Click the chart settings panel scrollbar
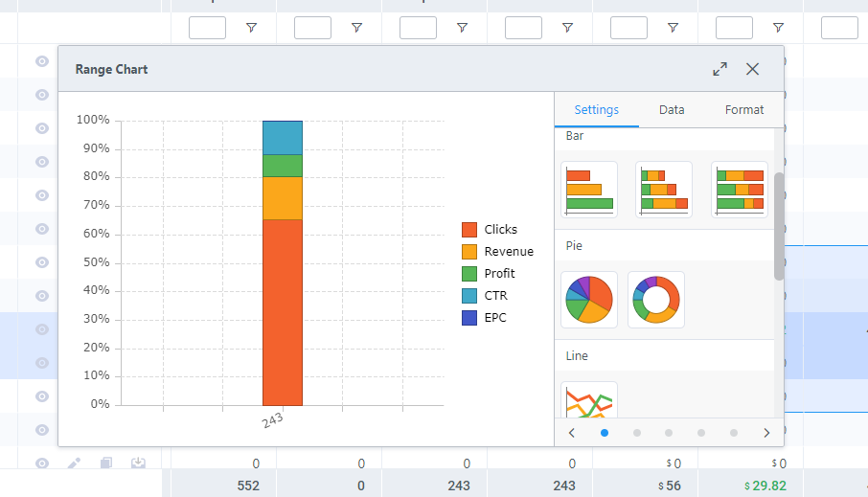868x497 pixels. point(779,226)
